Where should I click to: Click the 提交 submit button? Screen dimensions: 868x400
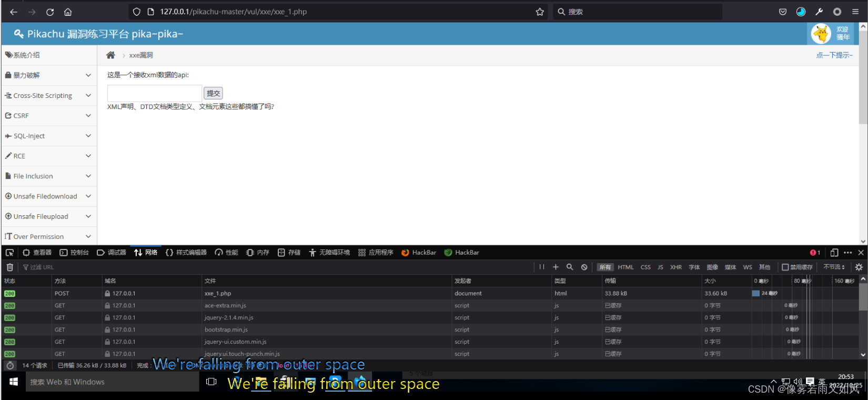pyautogui.click(x=213, y=93)
